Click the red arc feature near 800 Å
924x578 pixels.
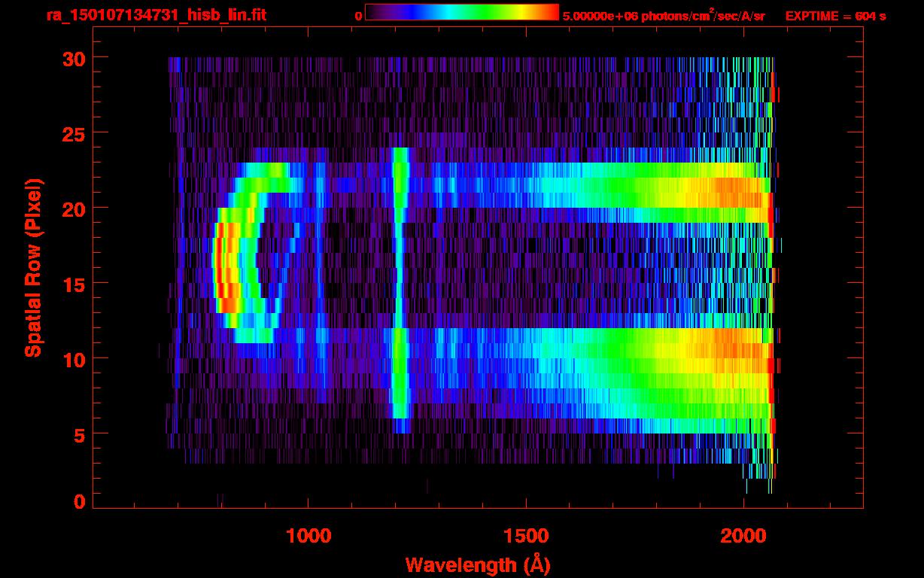[223, 269]
